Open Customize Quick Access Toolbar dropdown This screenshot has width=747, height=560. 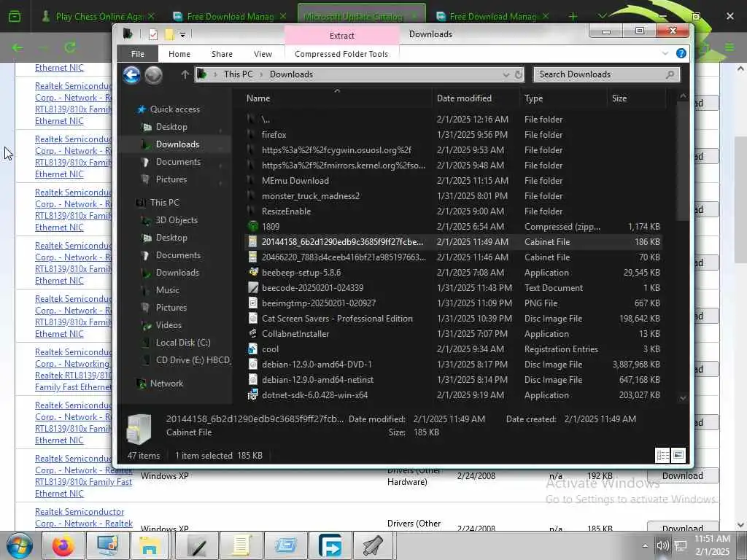point(182,34)
